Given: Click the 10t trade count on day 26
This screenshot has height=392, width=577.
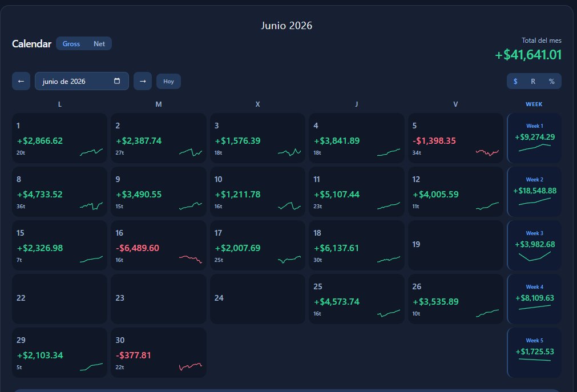Looking at the screenshot, I should tap(416, 314).
